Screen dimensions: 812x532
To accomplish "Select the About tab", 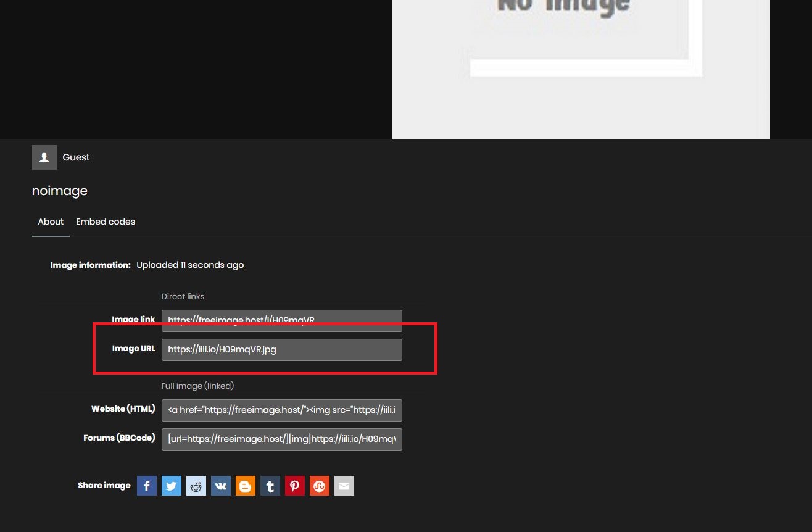I will [51, 222].
